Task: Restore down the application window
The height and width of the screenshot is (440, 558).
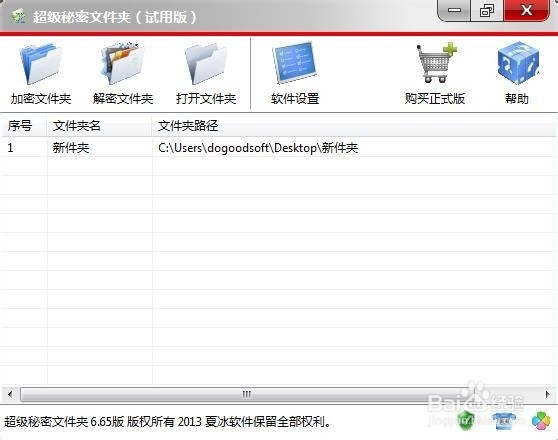Action: pos(487,10)
